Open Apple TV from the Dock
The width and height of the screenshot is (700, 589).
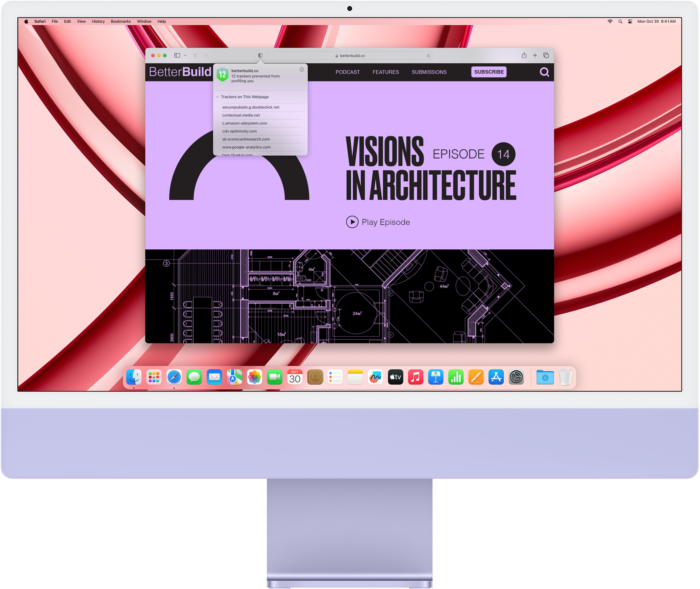(395, 377)
